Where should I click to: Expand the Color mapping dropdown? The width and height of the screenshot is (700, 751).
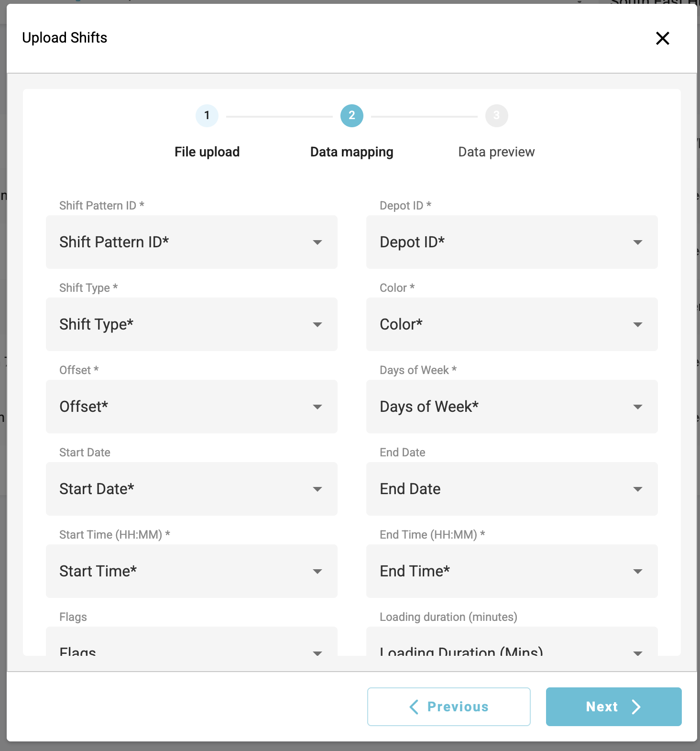coord(512,324)
